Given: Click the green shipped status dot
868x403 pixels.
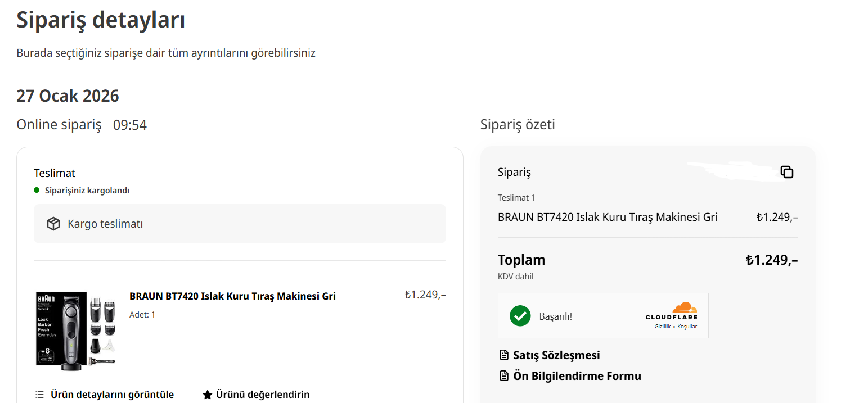Looking at the screenshot, I should 37,191.
